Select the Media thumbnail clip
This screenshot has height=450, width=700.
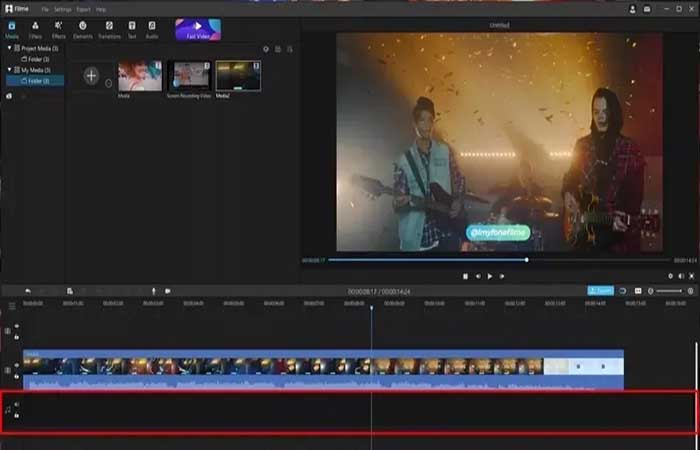[x=140, y=76]
